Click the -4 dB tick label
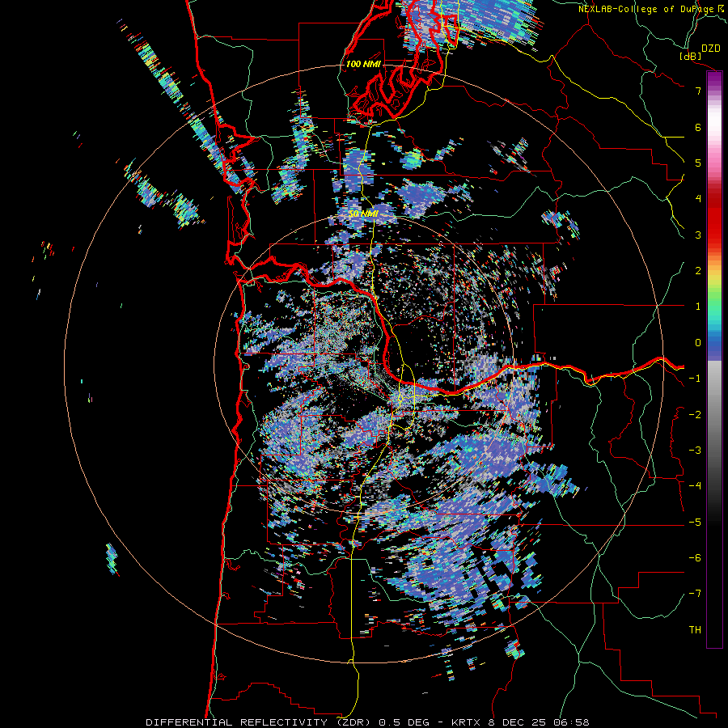728x728 pixels. tap(695, 486)
